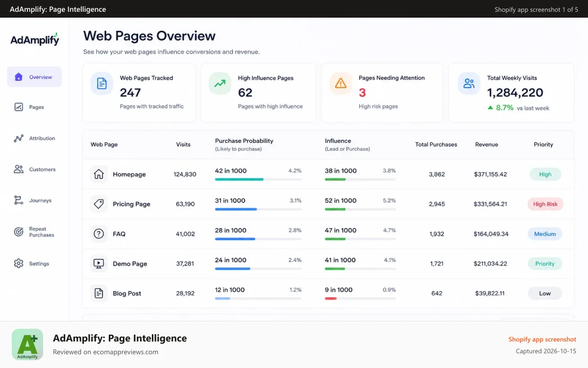This screenshot has height=368, width=588.
Task: Click the FAQ row name
Action: coord(119,234)
